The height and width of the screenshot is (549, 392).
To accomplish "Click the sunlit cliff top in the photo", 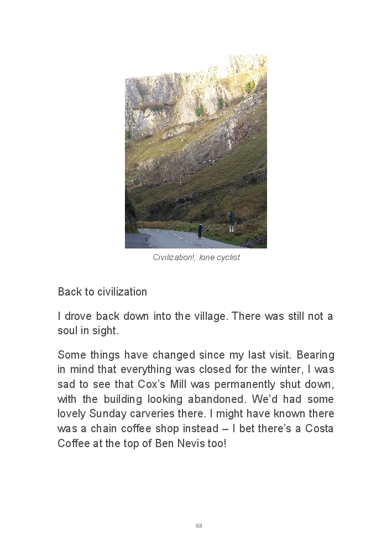I will 243,65.
